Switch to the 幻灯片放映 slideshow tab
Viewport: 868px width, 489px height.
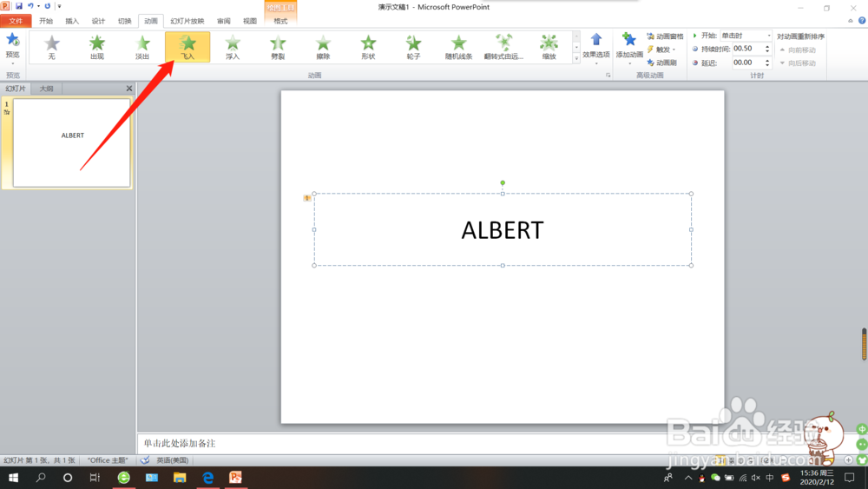click(x=187, y=21)
